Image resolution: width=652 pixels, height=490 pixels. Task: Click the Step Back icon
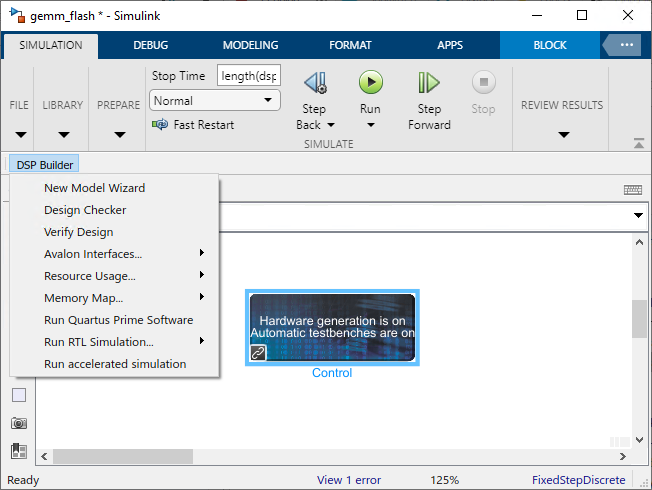pyautogui.click(x=315, y=84)
